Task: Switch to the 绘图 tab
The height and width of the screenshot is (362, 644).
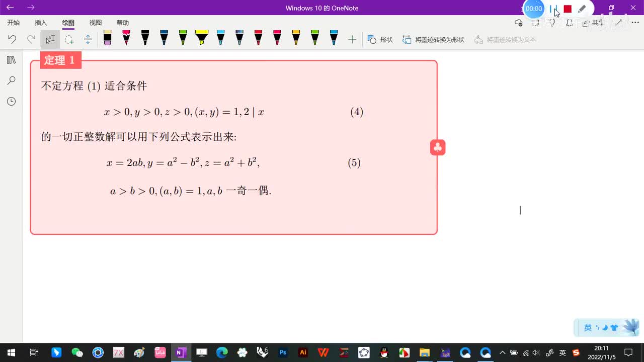Action: (x=68, y=23)
